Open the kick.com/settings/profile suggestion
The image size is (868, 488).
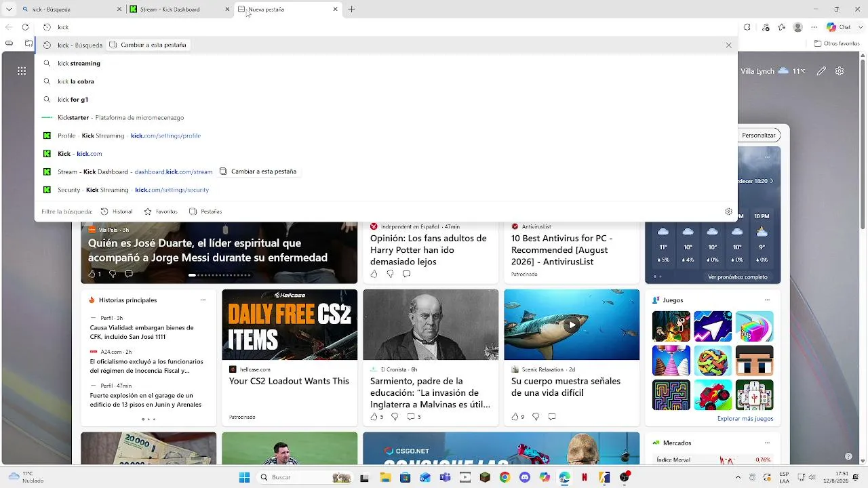click(x=386, y=136)
